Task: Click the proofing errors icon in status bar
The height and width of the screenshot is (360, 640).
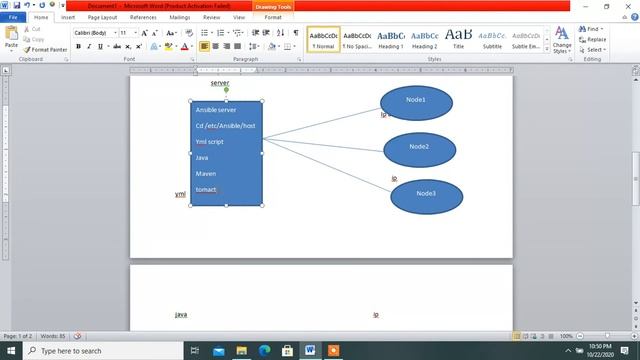Action: pyautogui.click(x=77, y=336)
